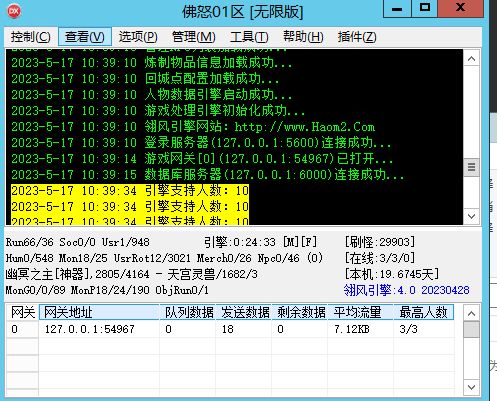497x401 pixels.
Task: Click the gateway table scrollbar thumb
Action: click(471, 330)
